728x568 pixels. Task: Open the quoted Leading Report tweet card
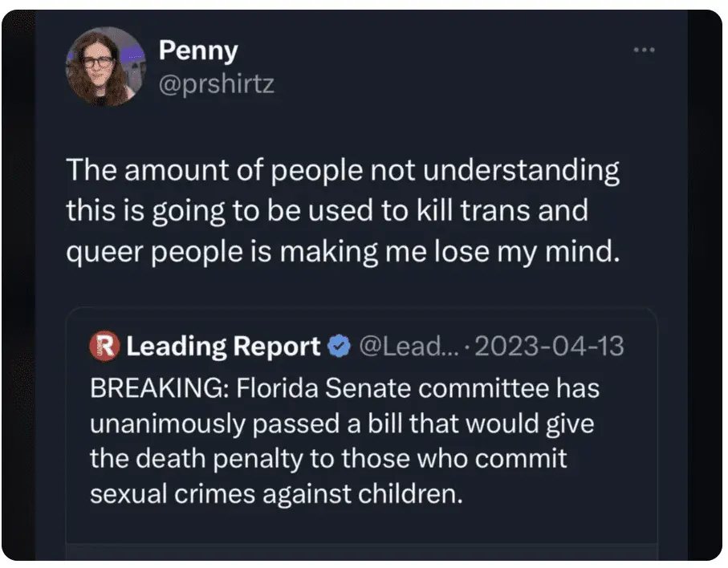coord(361,433)
